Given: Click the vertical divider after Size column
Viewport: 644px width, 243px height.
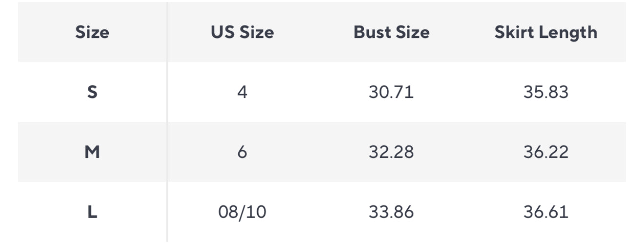Looking at the screenshot, I should (167, 122).
